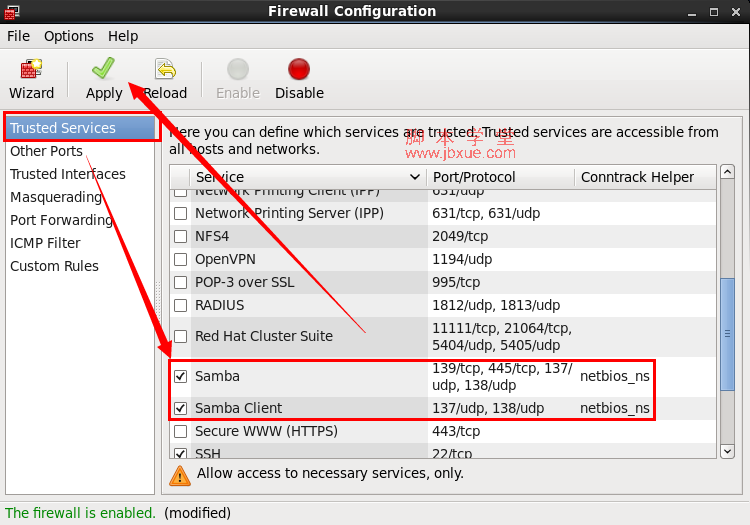Image resolution: width=750 pixels, height=525 pixels.
Task: Select the OpenVPN row text
Action: [x=225, y=259]
